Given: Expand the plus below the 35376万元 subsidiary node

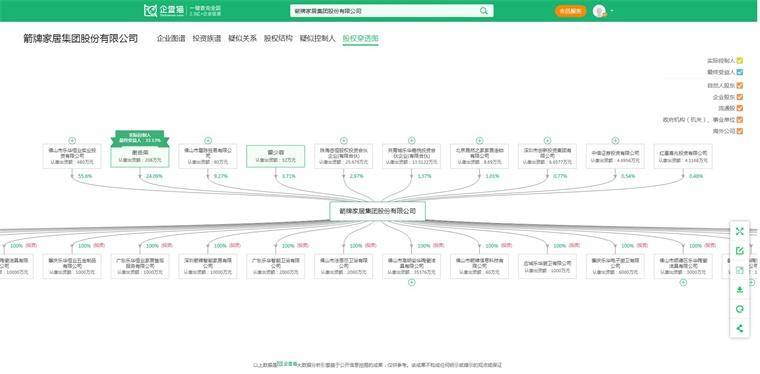Looking at the screenshot, I should click(412, 282).
